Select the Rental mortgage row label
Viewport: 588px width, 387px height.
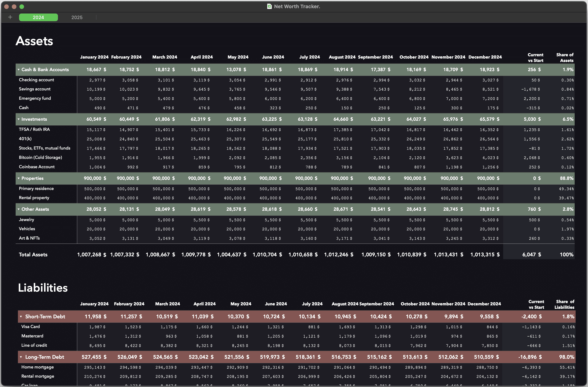click(38, 376)
